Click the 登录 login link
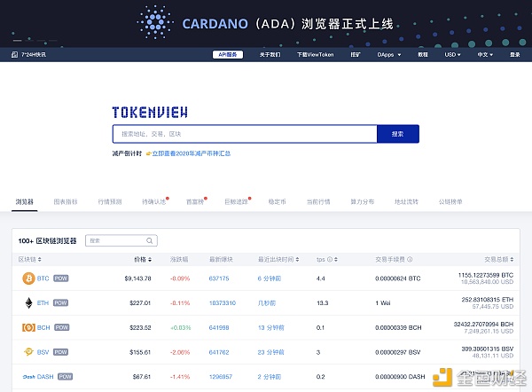532x392 pixels. pyautogui.click(x=515, y=55)
